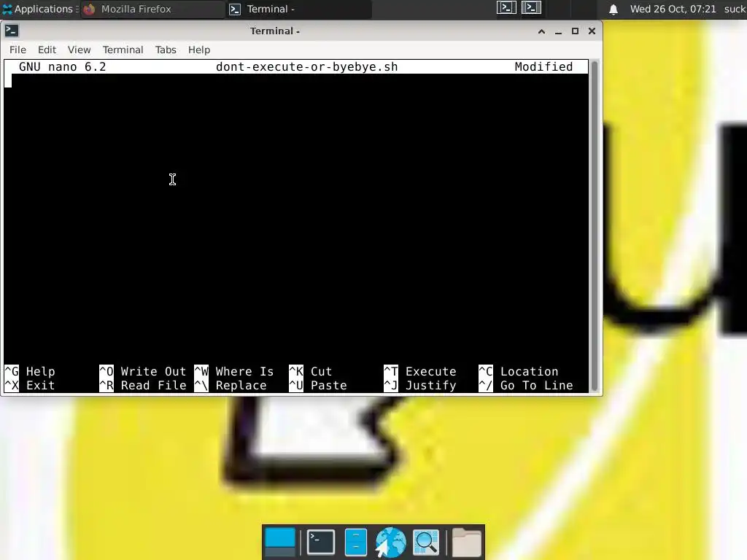This screenshot has height=560, width=747.
Task: Click the 'suck' user name in the top panel
Action: pos(735,9)
